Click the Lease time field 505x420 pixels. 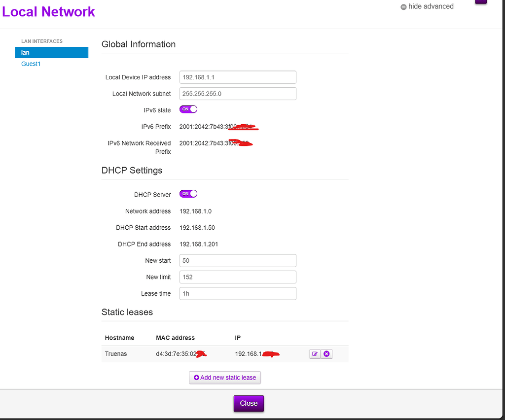238,293
